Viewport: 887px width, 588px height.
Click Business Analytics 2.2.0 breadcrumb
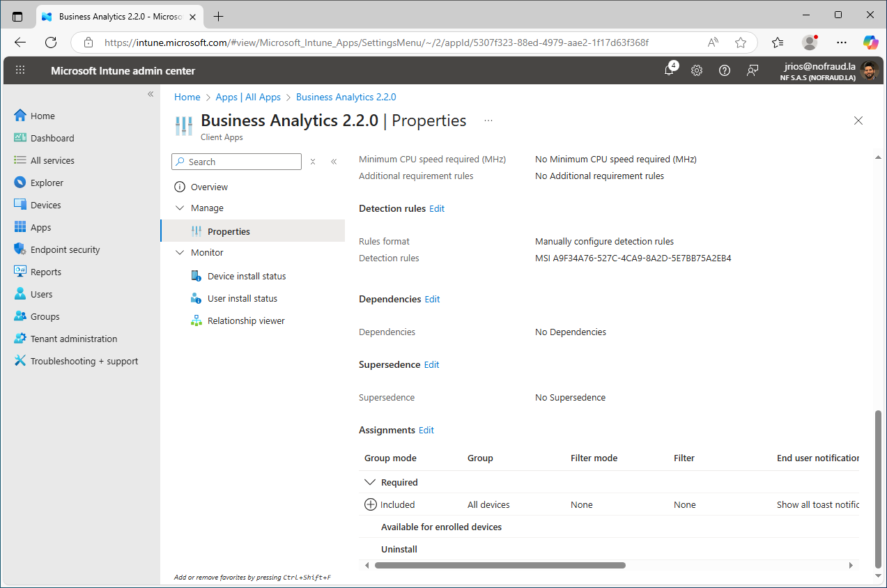(x=346, y=97)
